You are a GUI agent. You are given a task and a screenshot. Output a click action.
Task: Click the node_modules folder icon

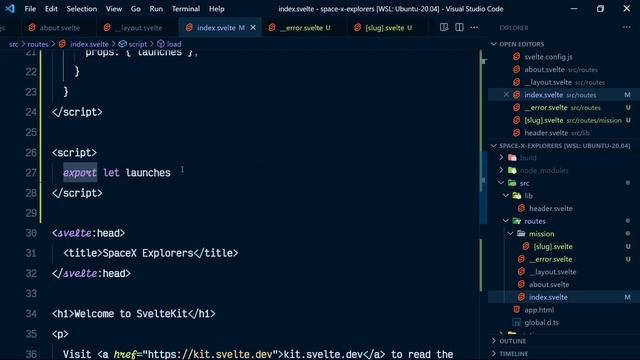(x=512, y=170)
